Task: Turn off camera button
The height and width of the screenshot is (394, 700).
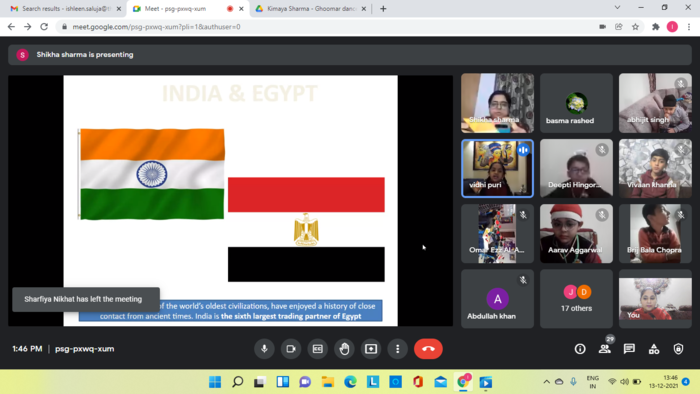Action: pyautogui.click(x=291, y=349)
